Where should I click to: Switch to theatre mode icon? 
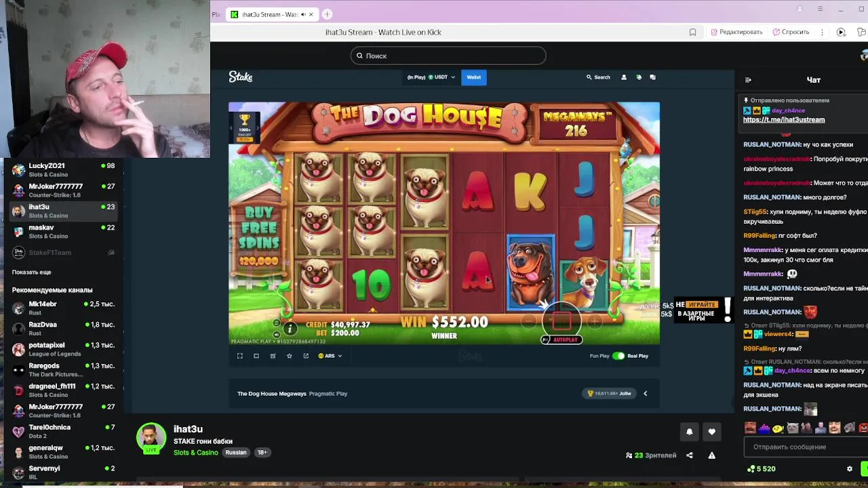click(256, 356)
